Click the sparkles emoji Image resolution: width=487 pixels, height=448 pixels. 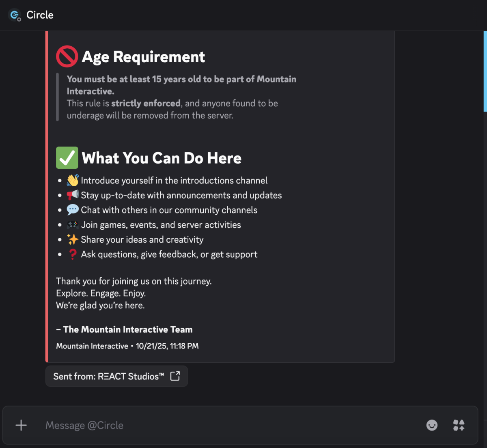73,239
